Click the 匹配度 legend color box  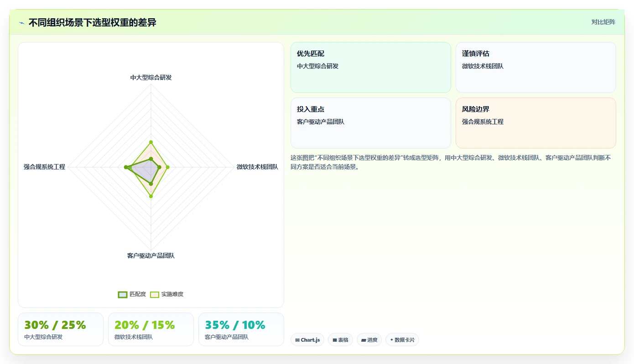click(123, 294)
